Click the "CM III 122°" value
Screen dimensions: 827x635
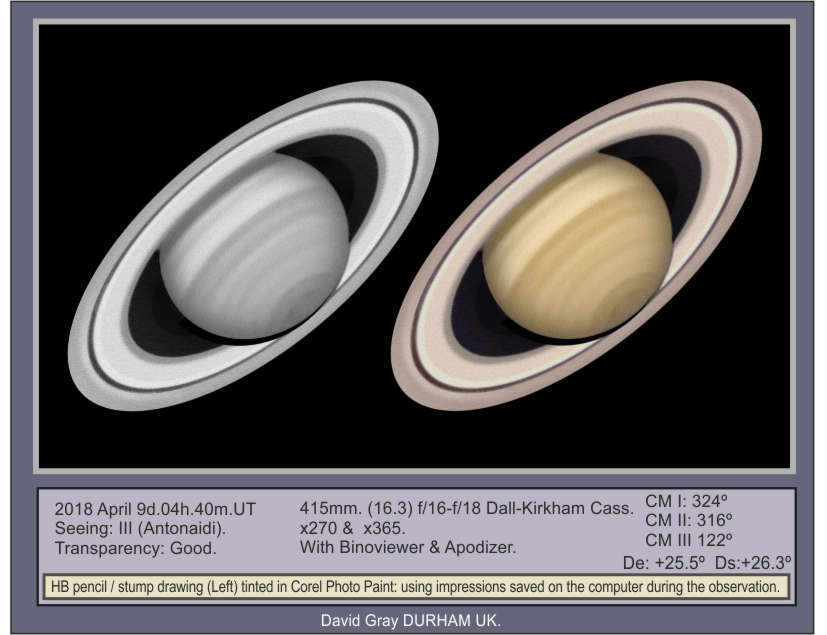(x=689, y=540)
